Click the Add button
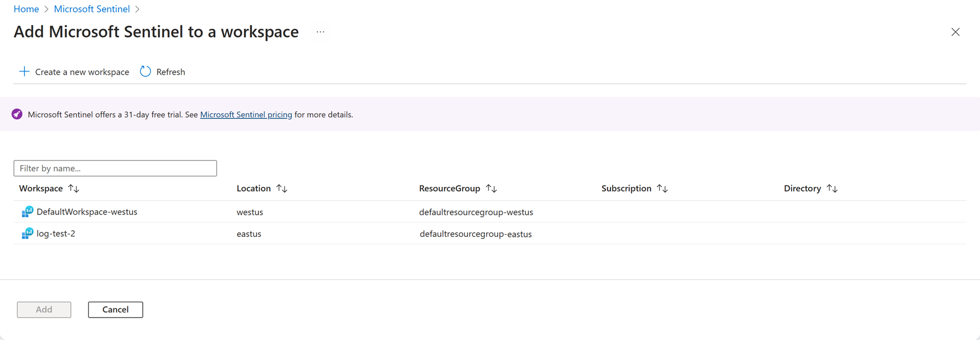Screen dimensions: 980x341 [44, 309]
